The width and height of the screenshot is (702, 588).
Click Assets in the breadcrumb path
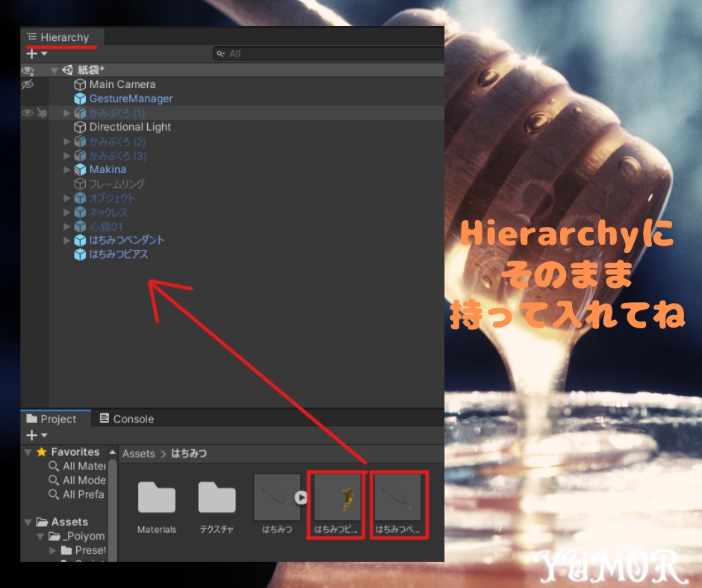click(138, 454)
